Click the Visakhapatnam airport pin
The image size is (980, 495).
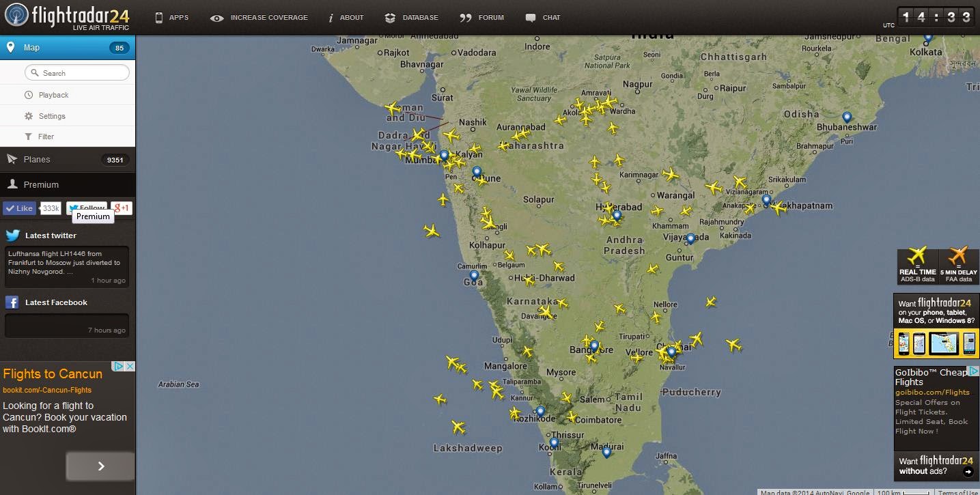click(x=766, y=200)
